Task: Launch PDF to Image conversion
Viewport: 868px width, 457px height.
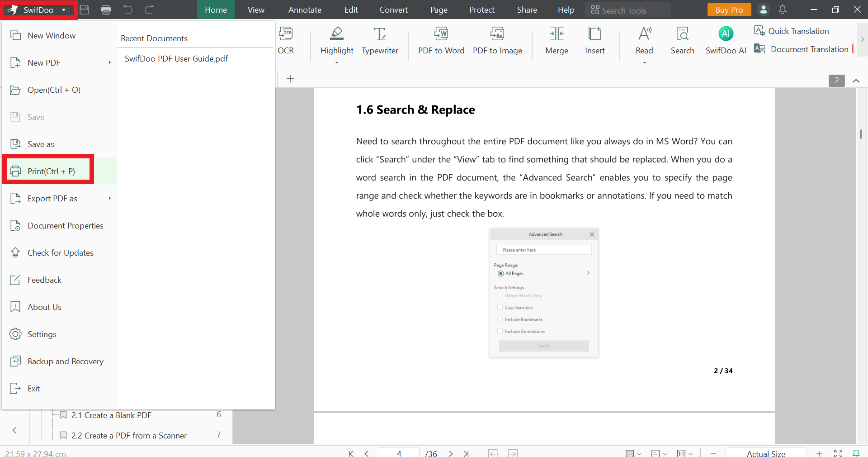Action: pyautogui.click(x=497, y=41)
